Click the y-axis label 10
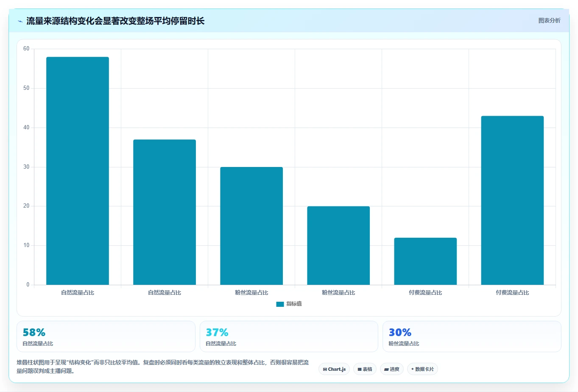 coord(26,245)
